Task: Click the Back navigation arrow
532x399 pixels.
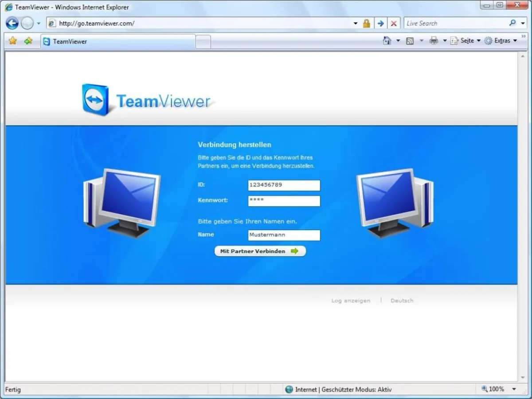Action: point(12,23)
